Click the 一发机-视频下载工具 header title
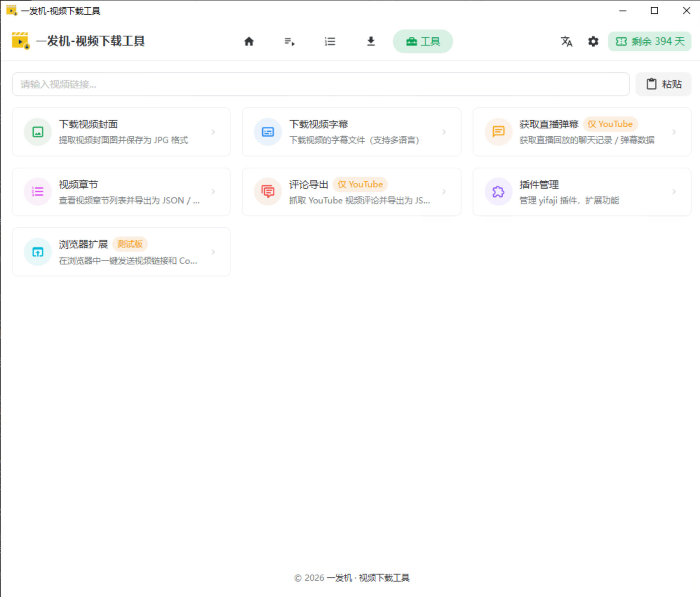The image size is (700, 597). (90, 41)
